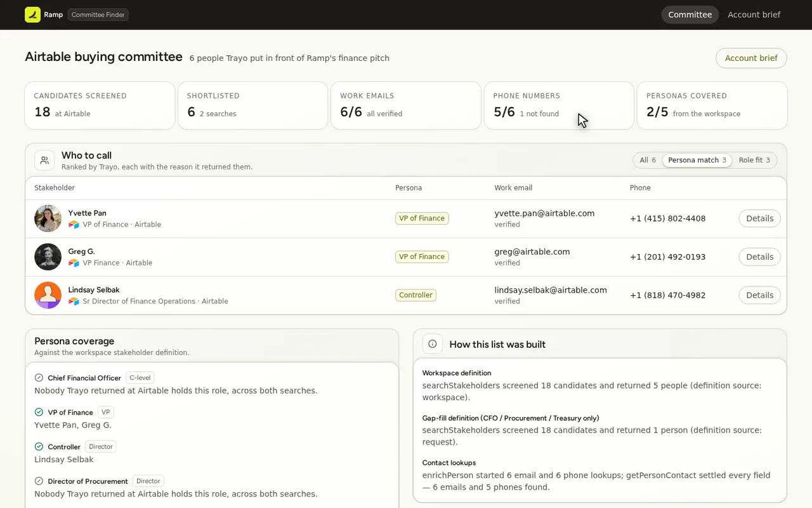Switch to the Committee tab in header
This screenshot has width=812, height=508.
(x=690, y=15)
